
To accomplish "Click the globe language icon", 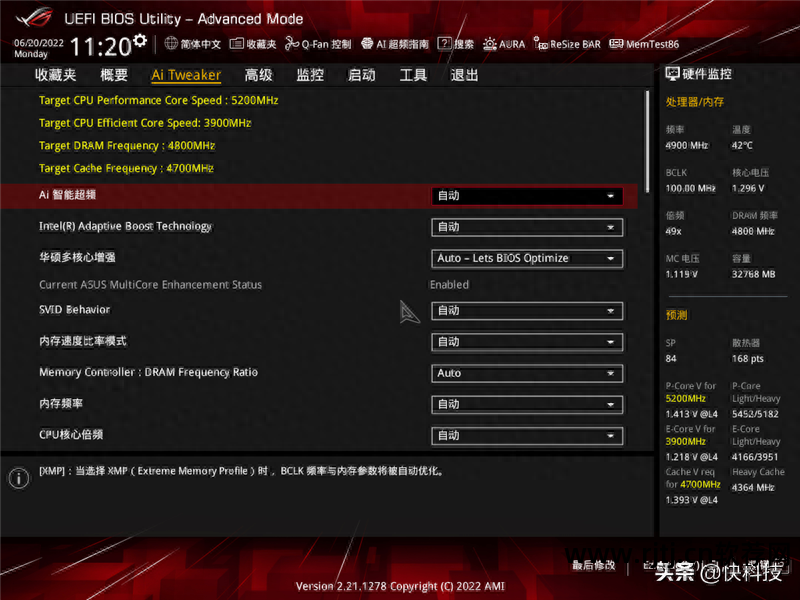I will [x=171, y=44].
